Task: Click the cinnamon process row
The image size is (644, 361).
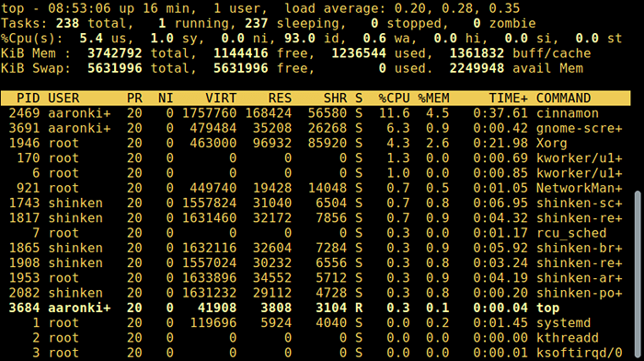Action: (x=316, y=113)
